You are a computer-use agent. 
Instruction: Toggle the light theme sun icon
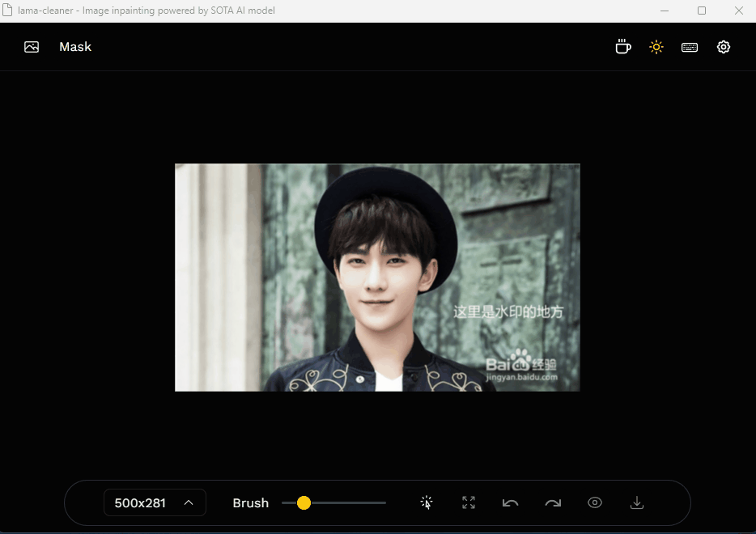click(x=656, y=47)
